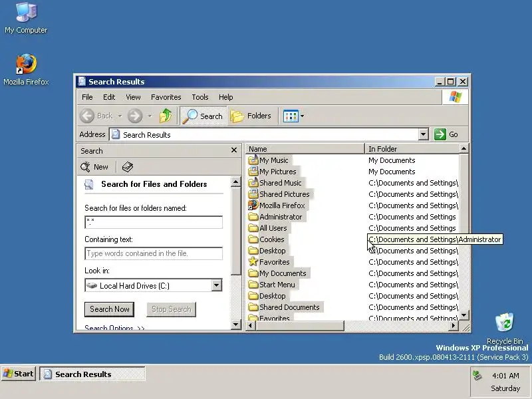Screen dimensions: 532x399
Task: Click the Containing text input field
Action: click(x=154, y=253)
